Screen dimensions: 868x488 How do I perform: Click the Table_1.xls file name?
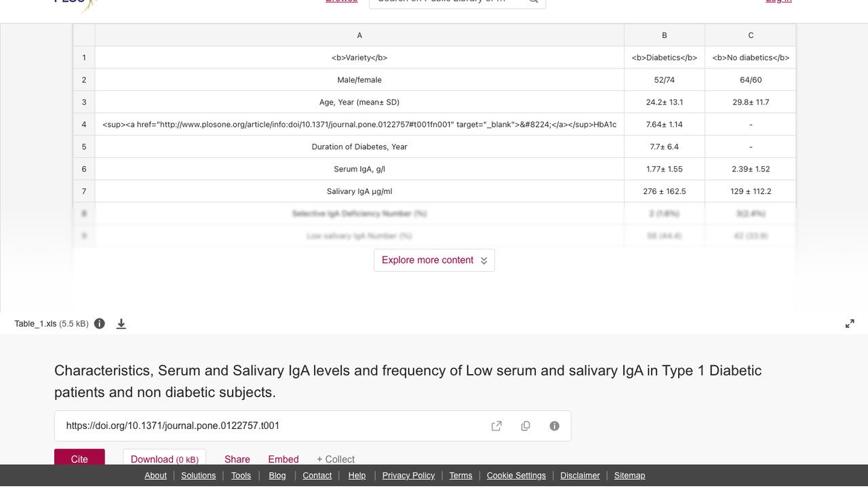click(35, 324)
